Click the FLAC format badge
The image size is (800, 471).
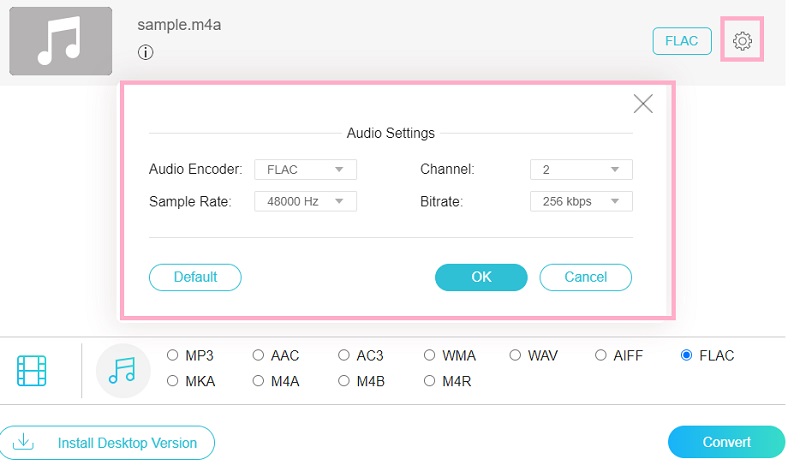682,41
